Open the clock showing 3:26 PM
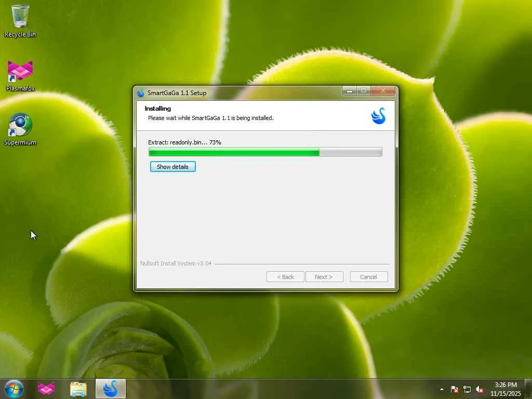Screen dimensions: 532x399 pyautogui.click(x=506, y=389)
